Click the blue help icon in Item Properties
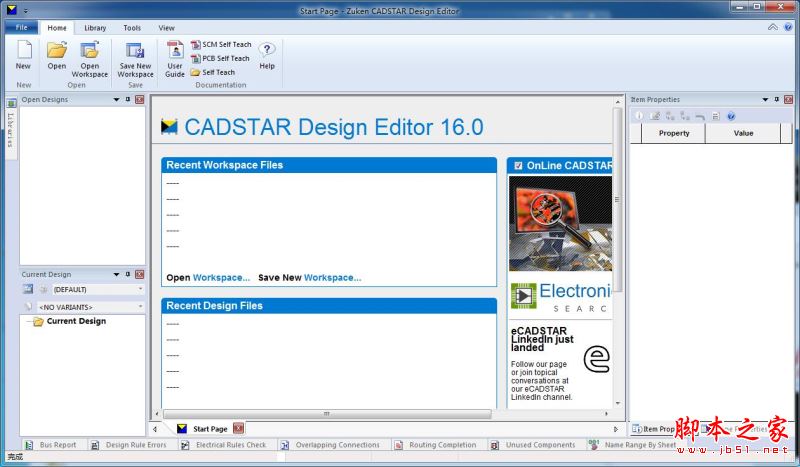Screen dimensions: 800x467 [731, 116]
